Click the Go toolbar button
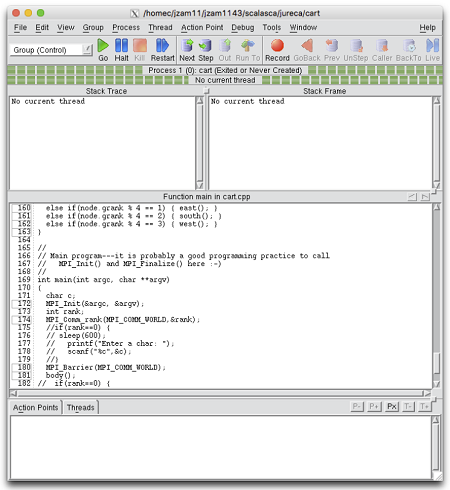Image resolution: width=450 pixels, height=490 pixels. [103, 50]
